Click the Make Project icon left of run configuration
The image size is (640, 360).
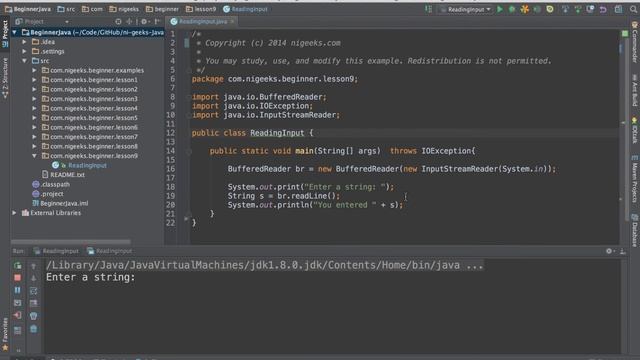point(428,9)
